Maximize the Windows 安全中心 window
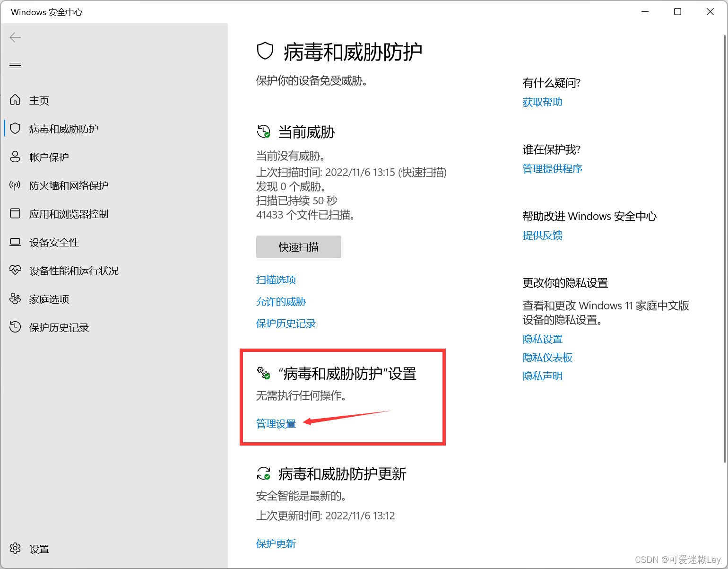Image resolution: width=728 pixels, height=569 pixels. pos(677,12)
